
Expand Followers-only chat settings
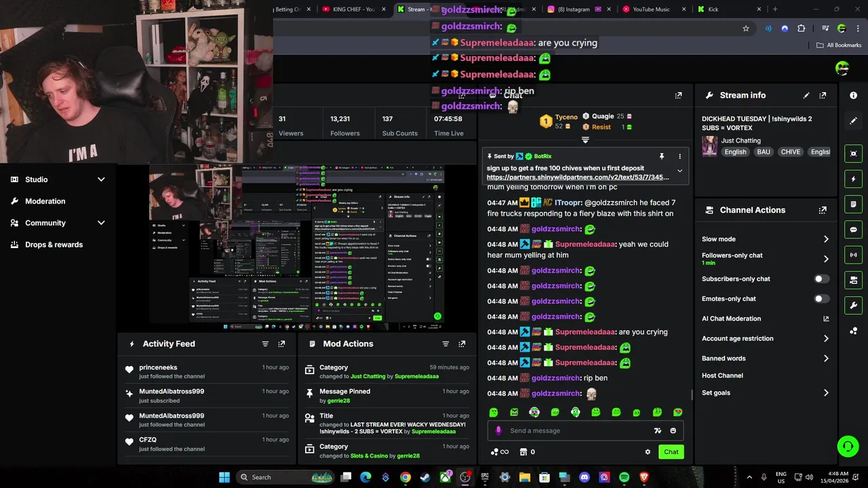tap(826, 259)
